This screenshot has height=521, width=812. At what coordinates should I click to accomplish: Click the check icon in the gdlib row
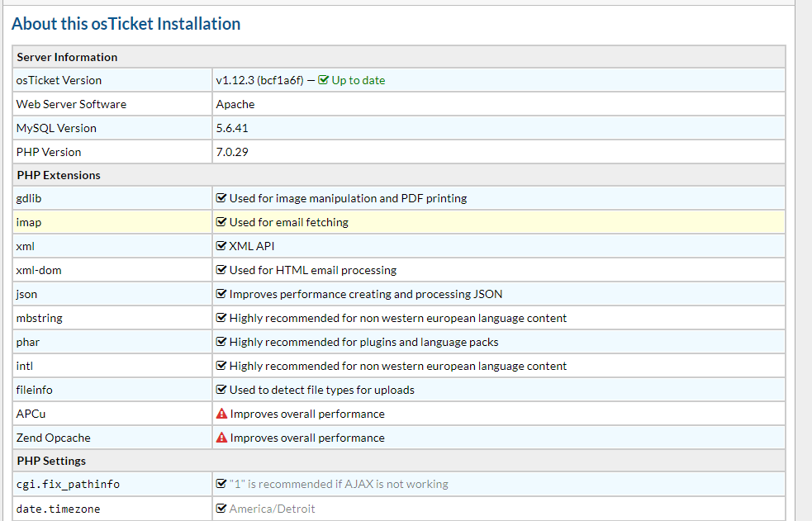(x=221, y=198)
